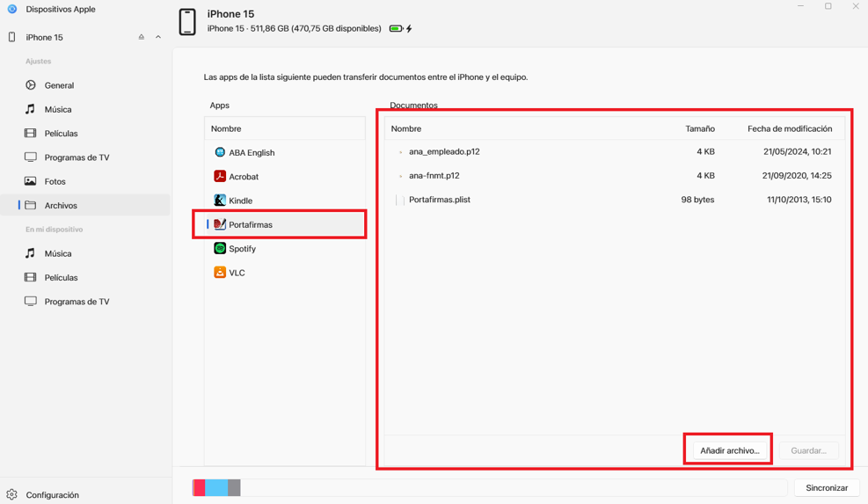Sort documents by Fecha de modificación
The height and width of the screenshot is (504, 868).
[790, 128]
